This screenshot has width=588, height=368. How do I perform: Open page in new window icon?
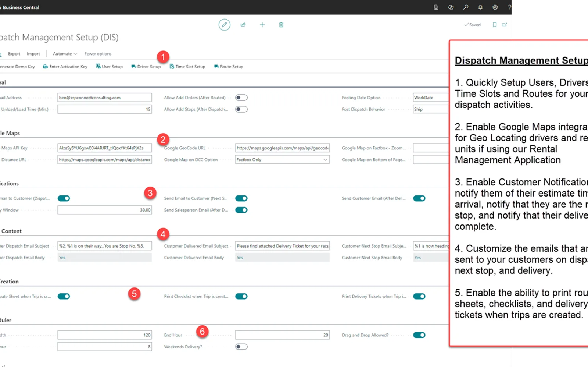[504, 25]
